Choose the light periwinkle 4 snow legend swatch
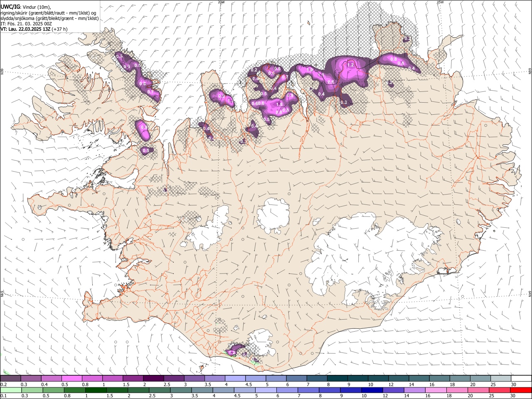Viewport: 532px width, 399px height. (x=235, y=379)
